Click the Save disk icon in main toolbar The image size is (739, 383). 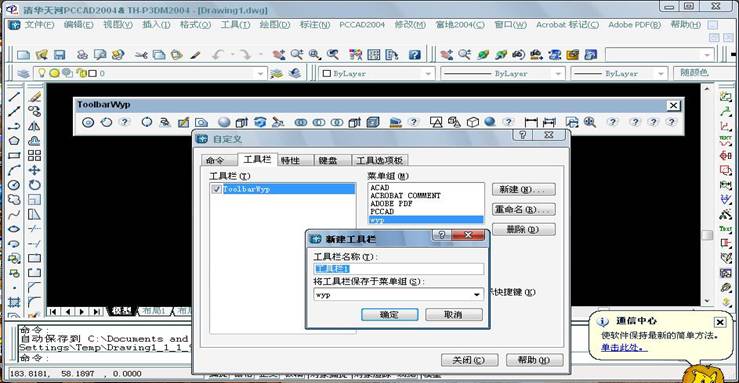click(x=59, y=55)
